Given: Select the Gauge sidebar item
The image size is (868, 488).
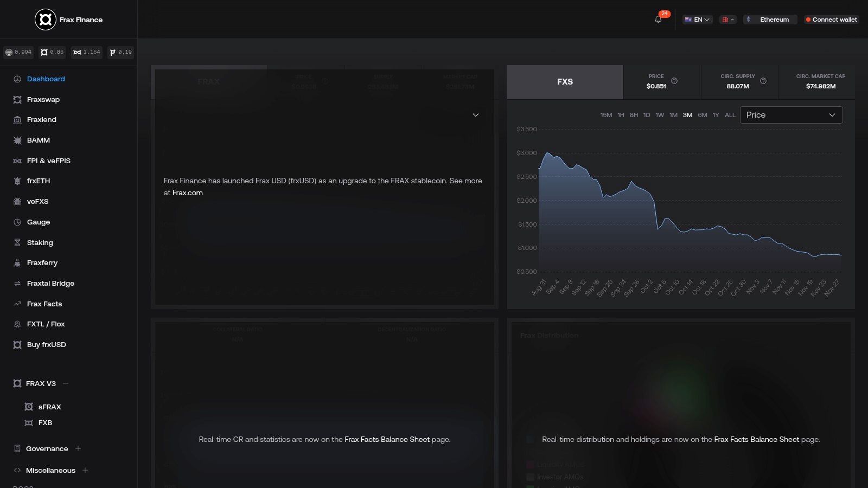Looking at the screenshot, I should click(38, 222).
